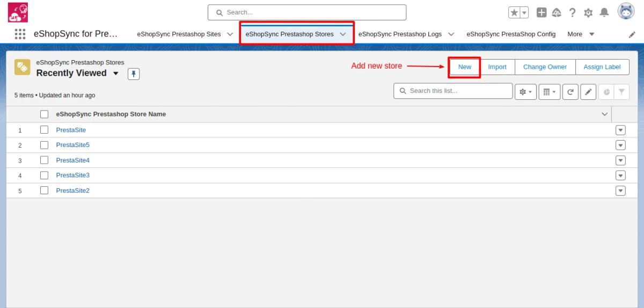Click the filter funnel icon

(x=621, y=92)
